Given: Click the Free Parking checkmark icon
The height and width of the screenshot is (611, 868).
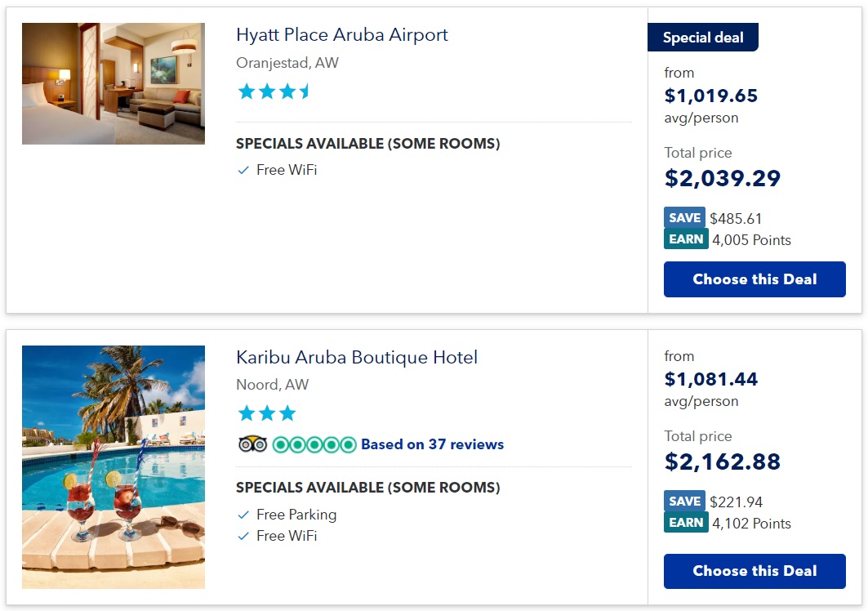Looking at the screenshot, I should click(x=243, y=515).
